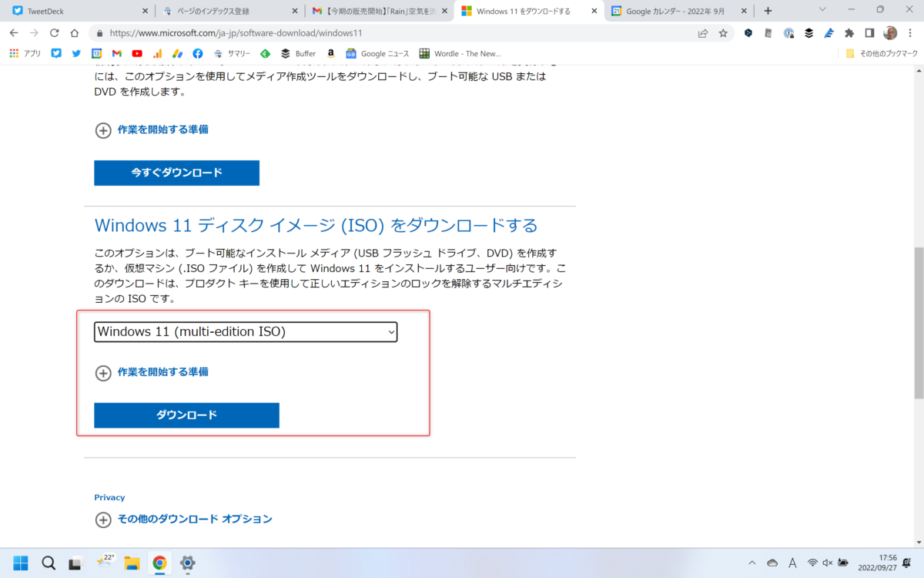Open the Windows 11 (multi-edition ISO) dropdown
924x578 pixels.
point(245,331)
